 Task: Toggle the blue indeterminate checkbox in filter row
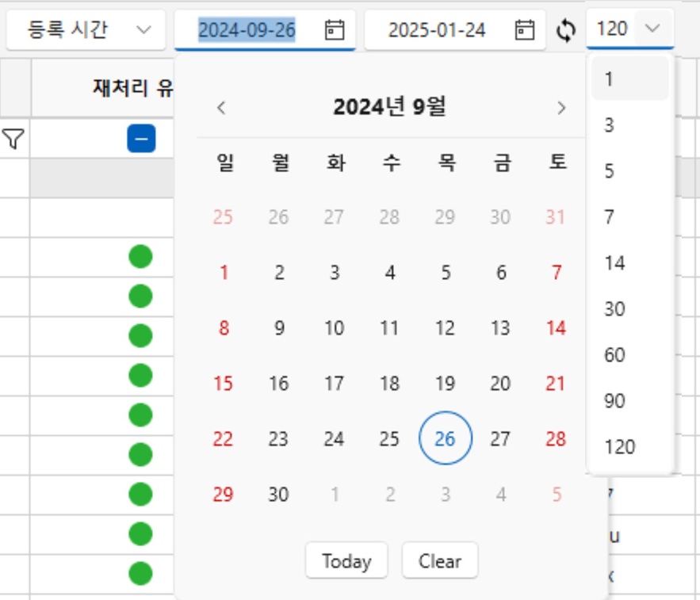pyautogui.click(x=141, y=139)
